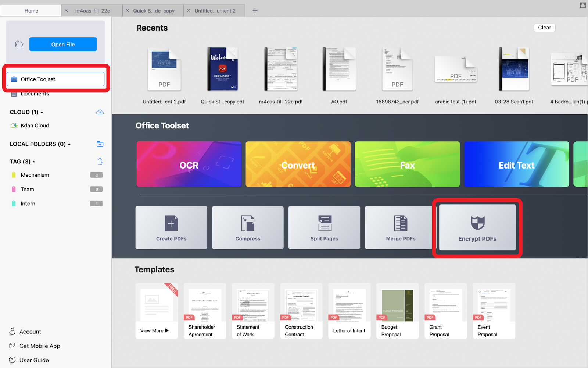This screenshot has width=588, height=368.
Task: Open the Merge PDFs tool
Action: [400, 227]
